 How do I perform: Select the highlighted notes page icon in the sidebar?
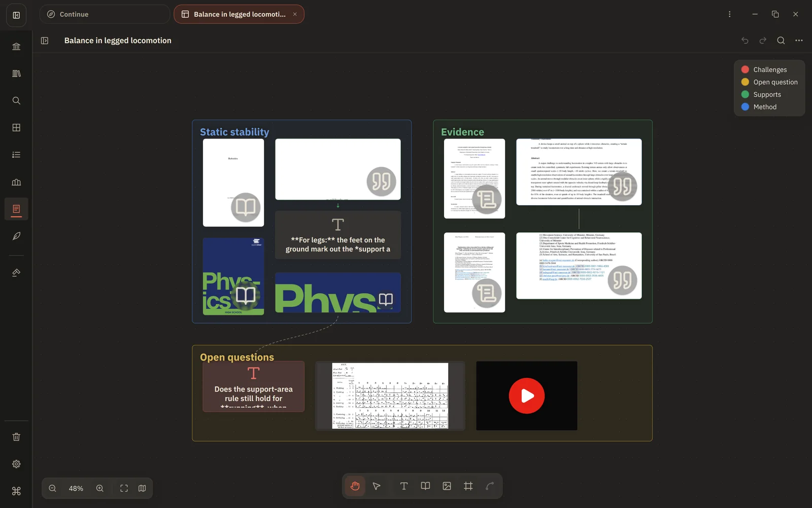(x=16, y=209)
